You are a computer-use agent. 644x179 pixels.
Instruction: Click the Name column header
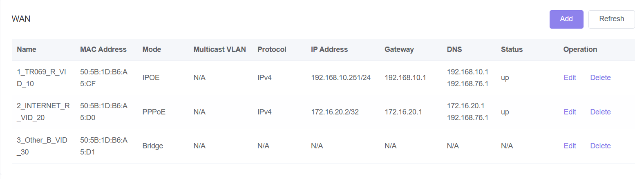(27, 49)
